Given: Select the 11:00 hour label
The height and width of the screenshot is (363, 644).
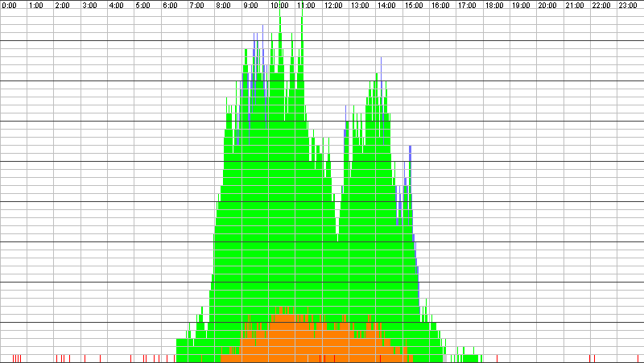Looking at the screenshot, I should click(306, 6).
